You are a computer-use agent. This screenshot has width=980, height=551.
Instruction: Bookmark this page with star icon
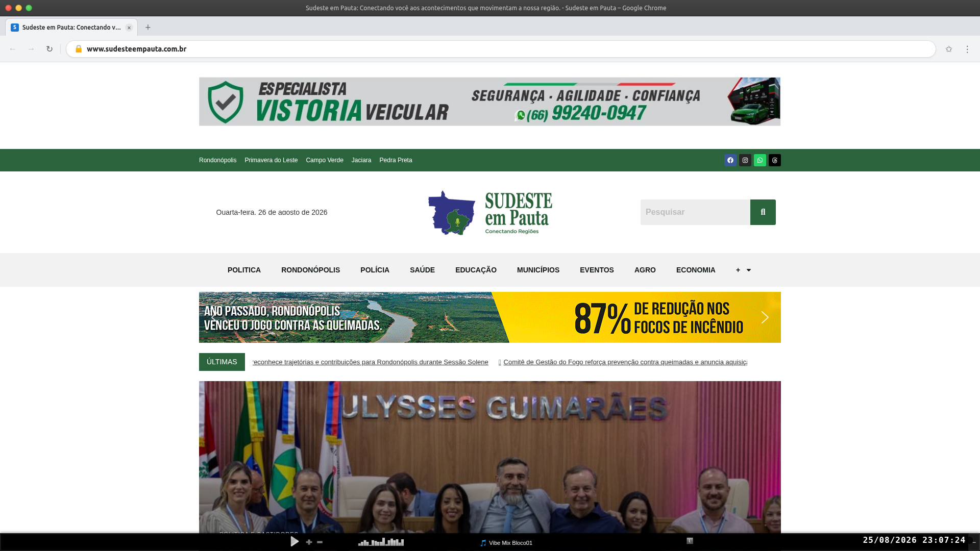(948, 49)
